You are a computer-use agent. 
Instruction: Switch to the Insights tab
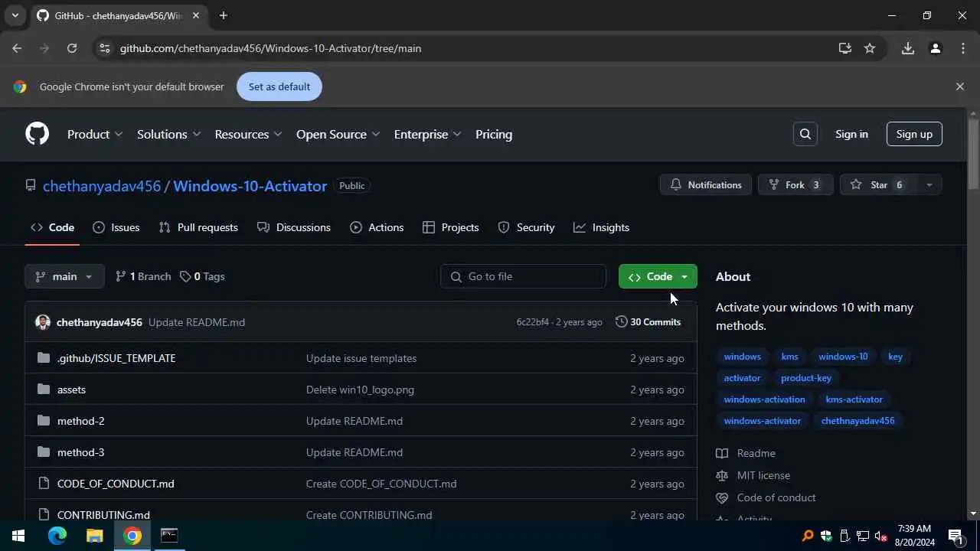point(602,227)
